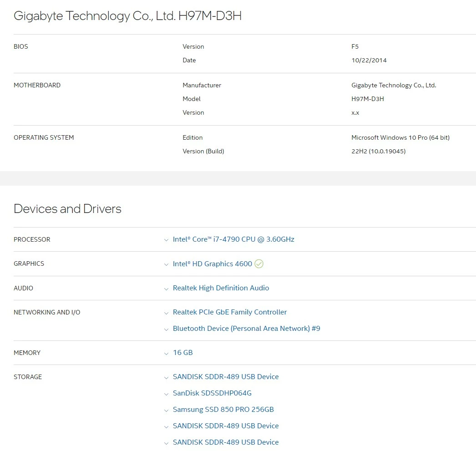Click the OPERATING SYSTEM section label
Viewport: 476px width, 451px height.
pos(44,137)
